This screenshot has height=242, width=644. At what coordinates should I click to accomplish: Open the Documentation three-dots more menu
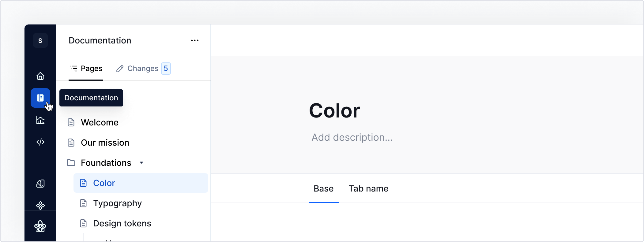pos(195,40)
